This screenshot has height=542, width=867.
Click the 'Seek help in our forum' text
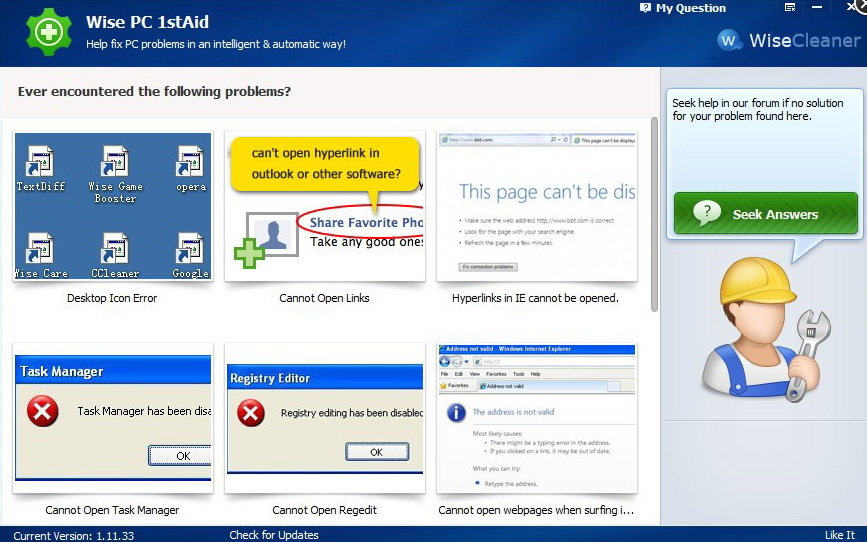758,110
